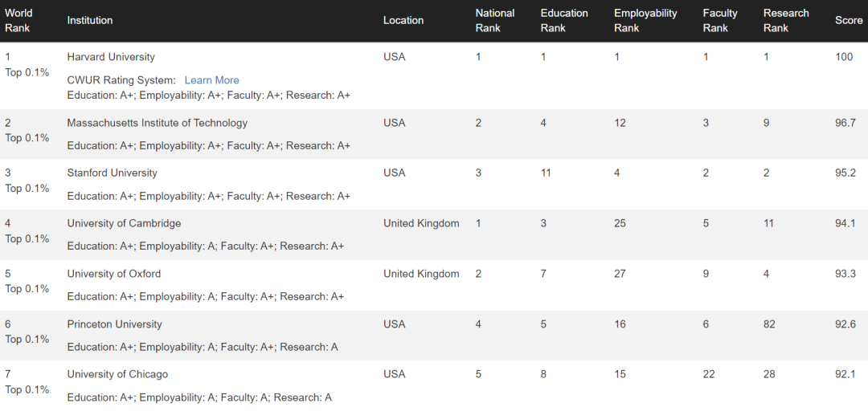
Task: Click Chicago's employability rank value 15
Action: (x=620, y=375)
